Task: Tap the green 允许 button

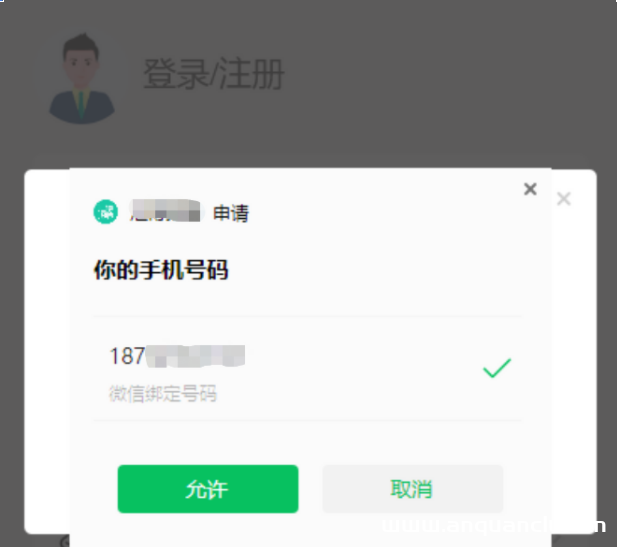Action: (x=208, y=489)
